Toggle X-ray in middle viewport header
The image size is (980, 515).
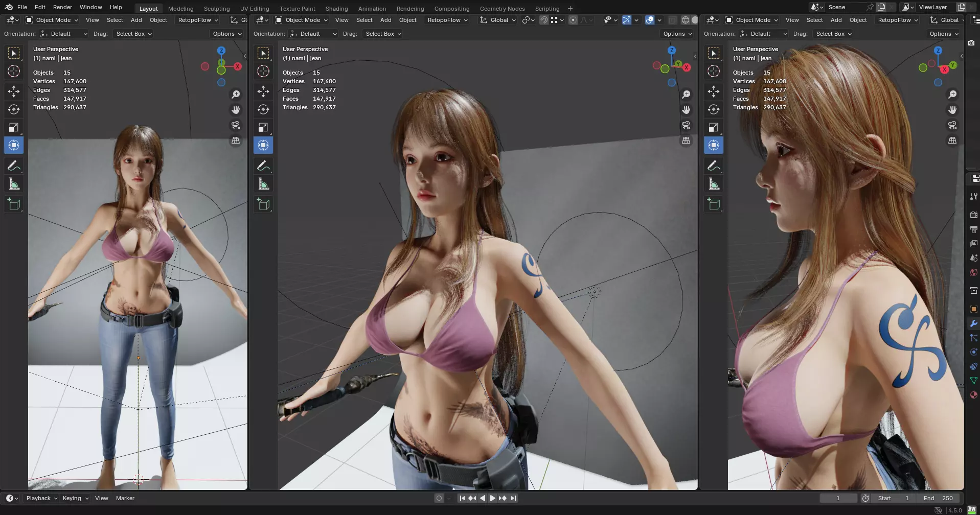pyautogui.click(x=673, y=20)
